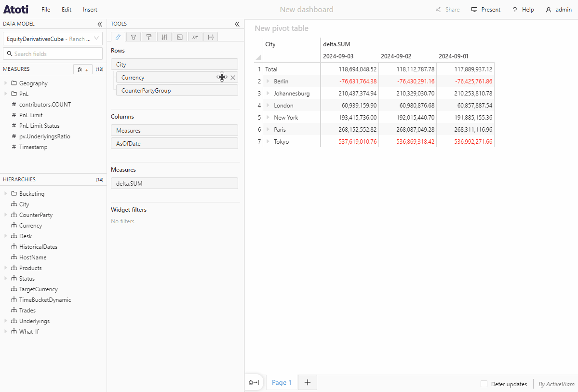
Task: Edit the New dashboard title
Action: pos(306,10)
